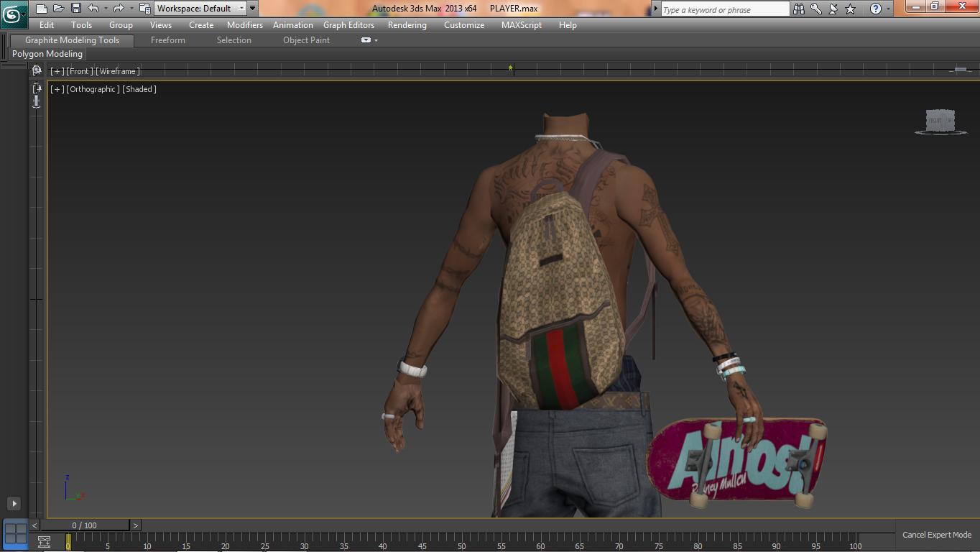Open ribbon display options dropdown

tap(369, 40)
